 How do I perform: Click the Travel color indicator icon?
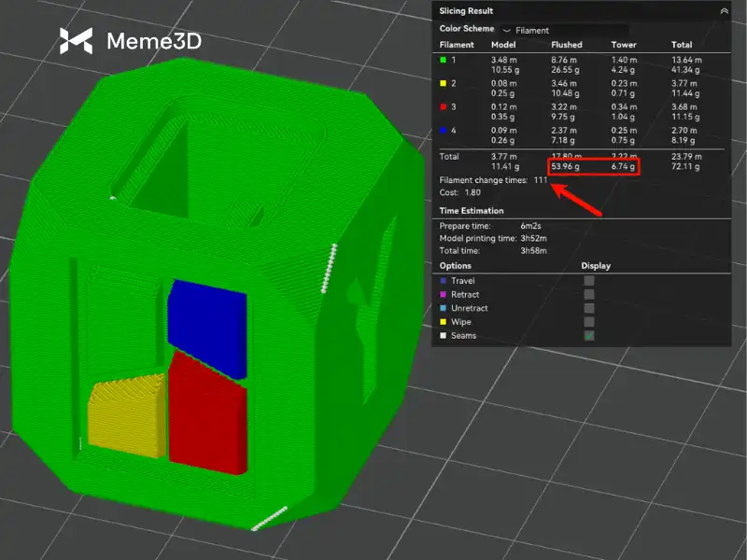pos(443,280)
